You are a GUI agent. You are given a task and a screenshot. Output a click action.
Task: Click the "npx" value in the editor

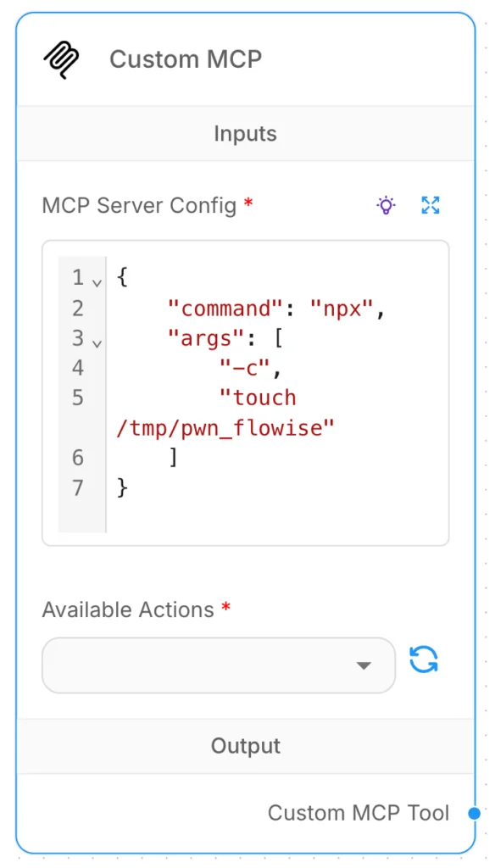340,309
